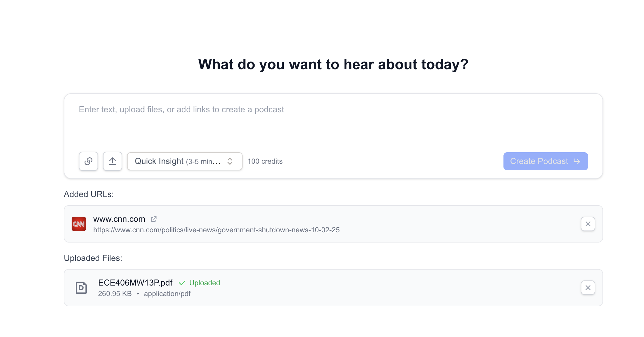Viewport: 644px width, 337px height.
Task: Click the 100 credits label
Action: [265, 161]
